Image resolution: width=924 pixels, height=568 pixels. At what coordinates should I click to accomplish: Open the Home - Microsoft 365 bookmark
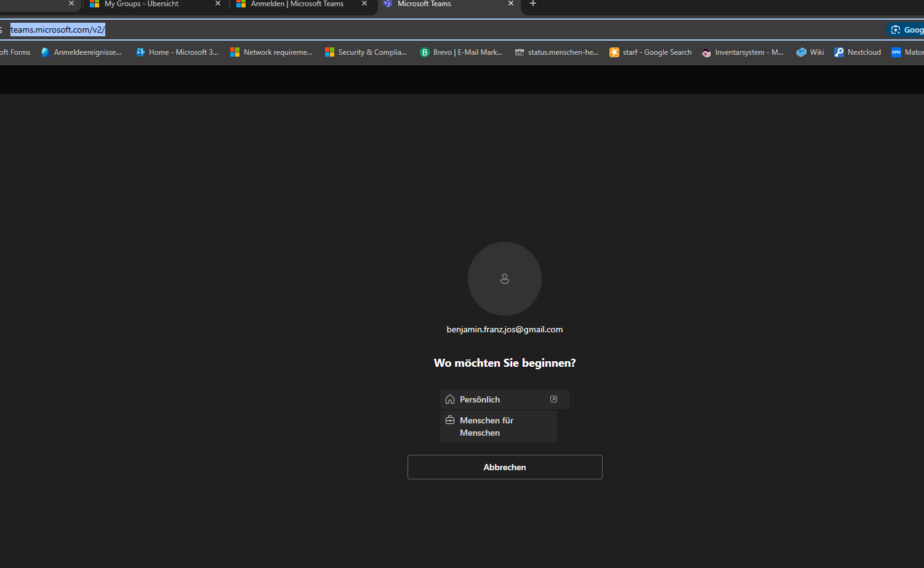(x=177, y=52)
